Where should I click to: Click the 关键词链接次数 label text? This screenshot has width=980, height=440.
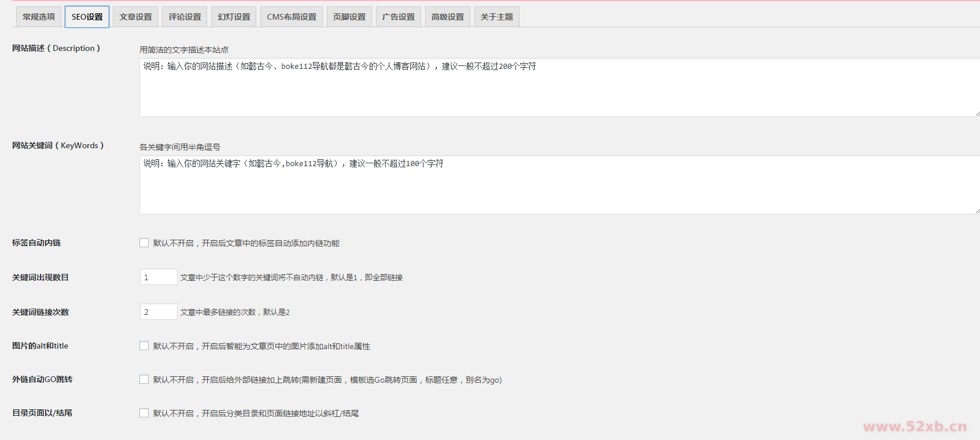click(x=40, y=312)
